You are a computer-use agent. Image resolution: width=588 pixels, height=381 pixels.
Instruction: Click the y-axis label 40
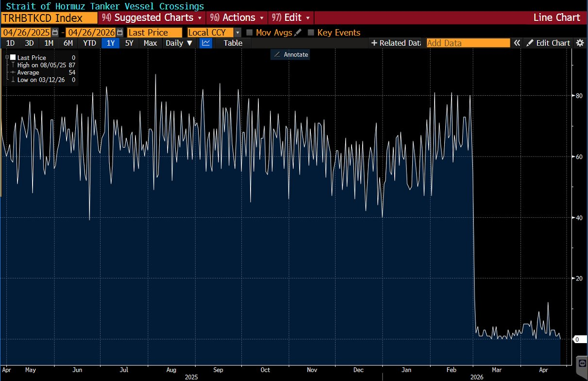[579, 217]
